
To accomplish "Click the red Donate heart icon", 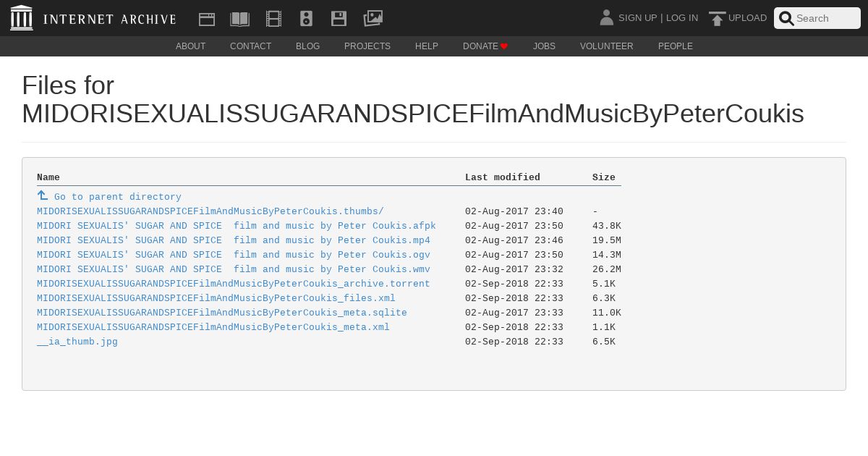I will point(504,46).
